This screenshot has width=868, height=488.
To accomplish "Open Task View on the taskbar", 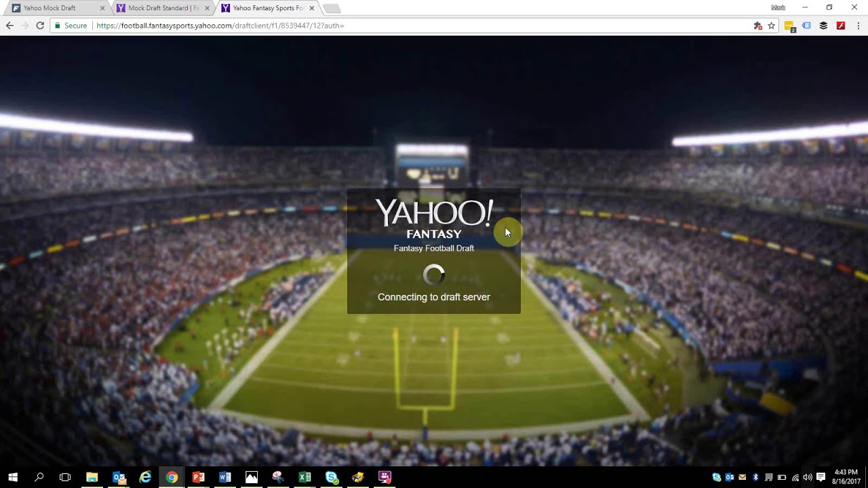I will (65, 477).
